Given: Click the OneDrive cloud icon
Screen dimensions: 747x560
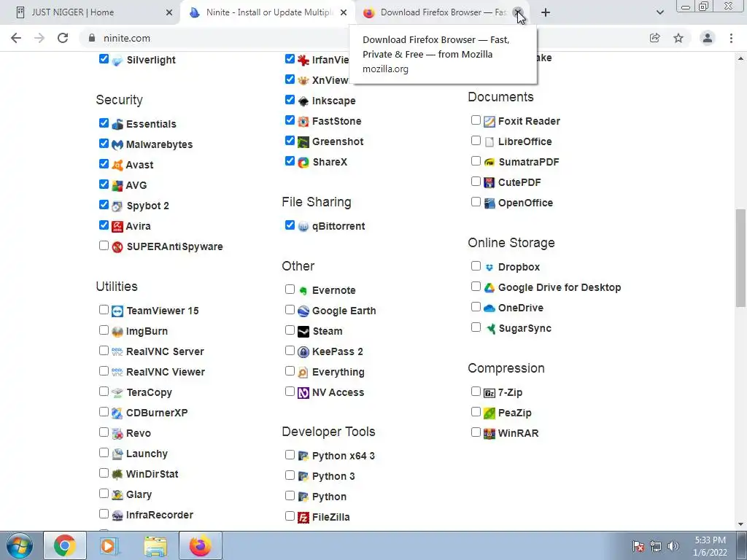Looking at the screenshot, I should pos(489,308).
